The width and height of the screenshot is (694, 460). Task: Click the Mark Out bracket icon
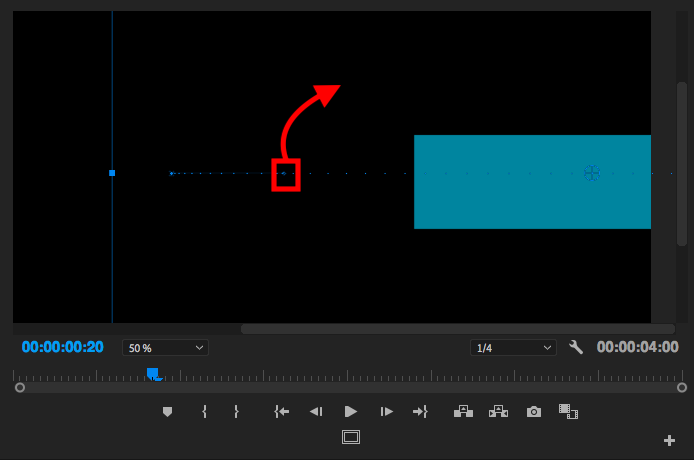pos(236,412)
